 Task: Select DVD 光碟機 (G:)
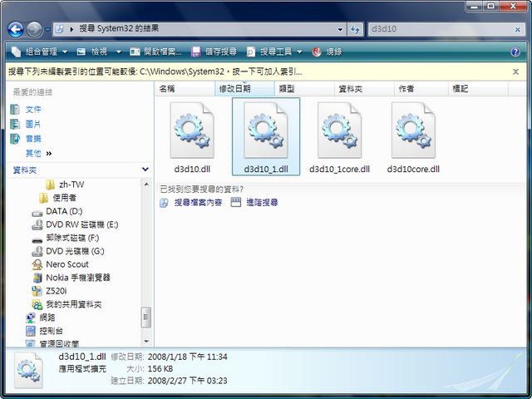coord(68,251)
